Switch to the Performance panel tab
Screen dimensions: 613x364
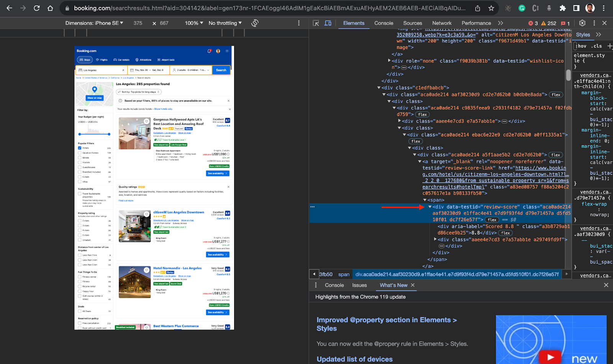(476, 23)
